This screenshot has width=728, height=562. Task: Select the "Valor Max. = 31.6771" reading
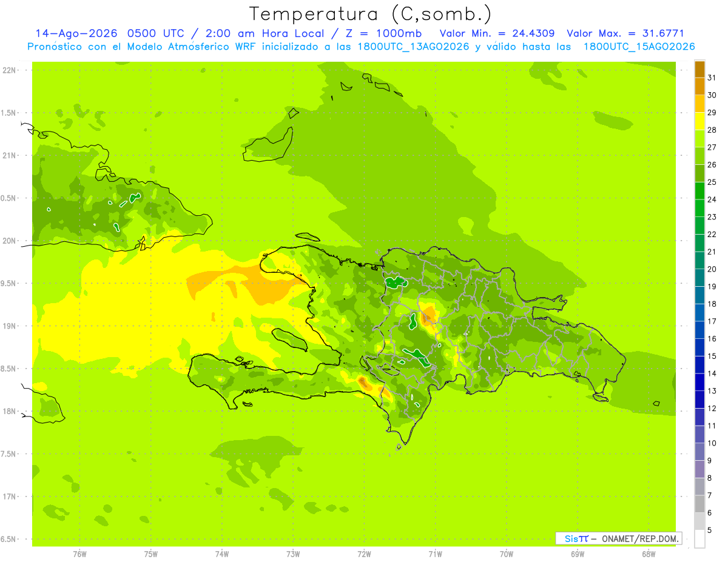[x=625, y=33]
